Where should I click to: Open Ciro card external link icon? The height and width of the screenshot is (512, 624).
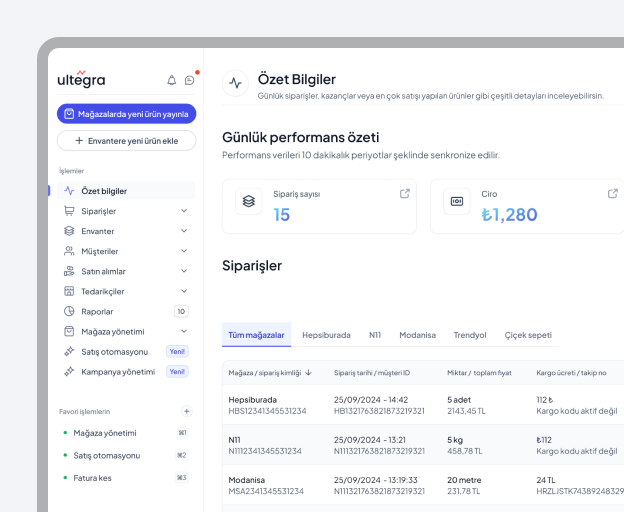tap(613, 193)
